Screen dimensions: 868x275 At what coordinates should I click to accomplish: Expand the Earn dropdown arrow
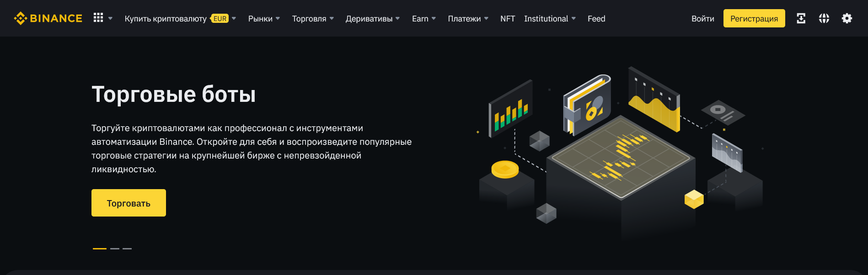tap(434, 19)
